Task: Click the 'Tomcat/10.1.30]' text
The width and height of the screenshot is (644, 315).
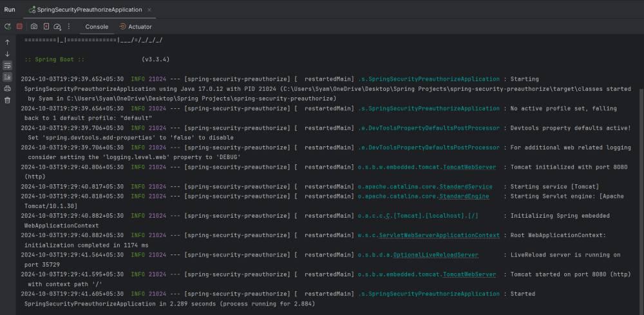Action: pos(51,206)
